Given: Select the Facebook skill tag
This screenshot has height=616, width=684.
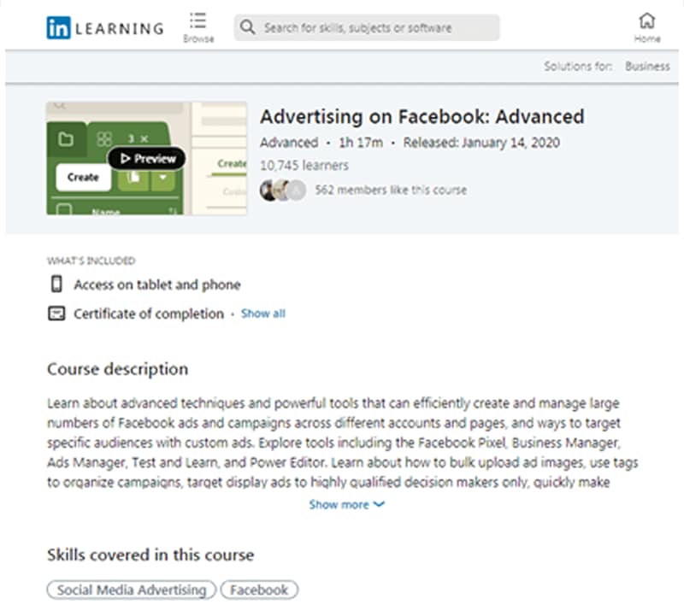Looking at the screenshot, I should click(x=260, y=590).
